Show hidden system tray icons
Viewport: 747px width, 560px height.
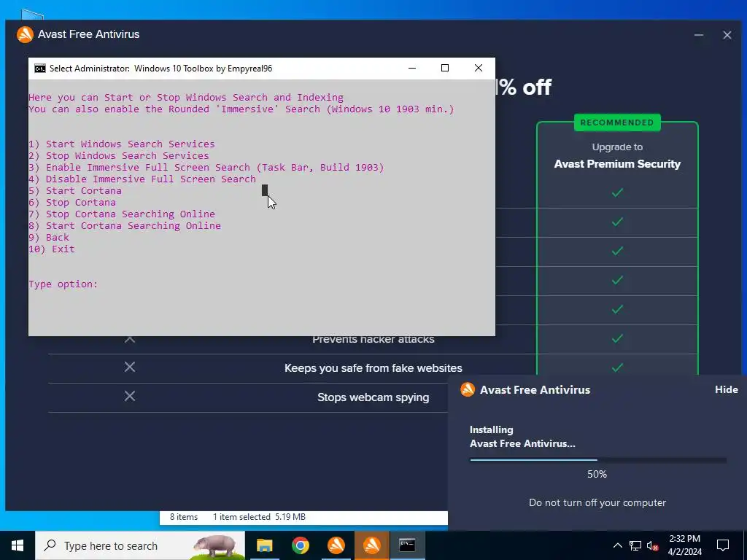[x=617, y=545]
